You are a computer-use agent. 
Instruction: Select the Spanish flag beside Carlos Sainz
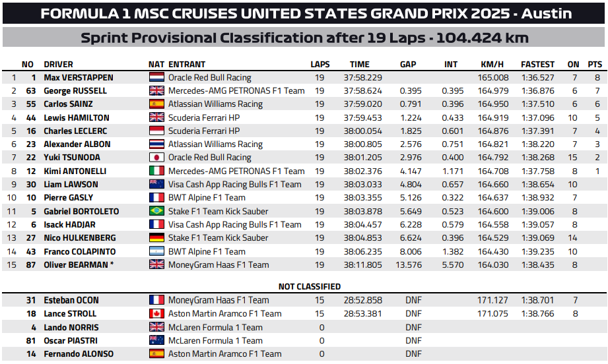156,104
